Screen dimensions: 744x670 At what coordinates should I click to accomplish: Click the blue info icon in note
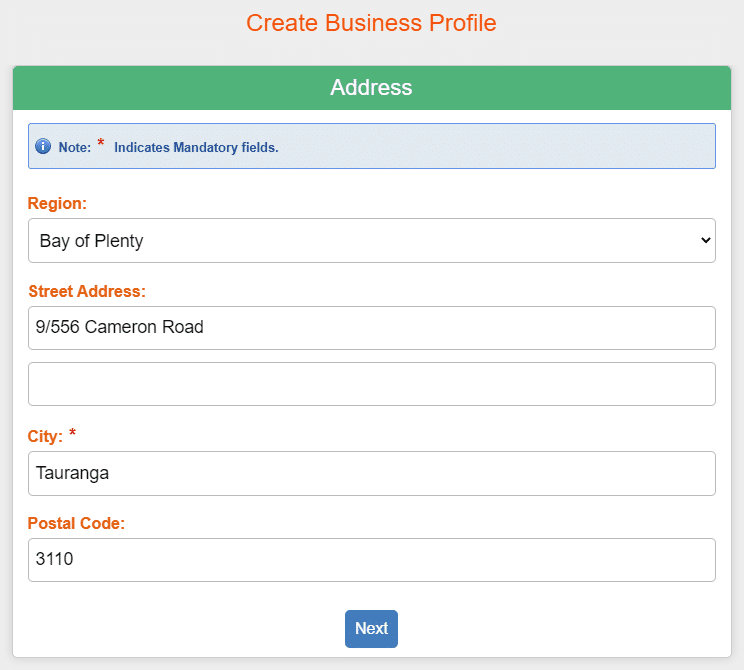[43, 146]
